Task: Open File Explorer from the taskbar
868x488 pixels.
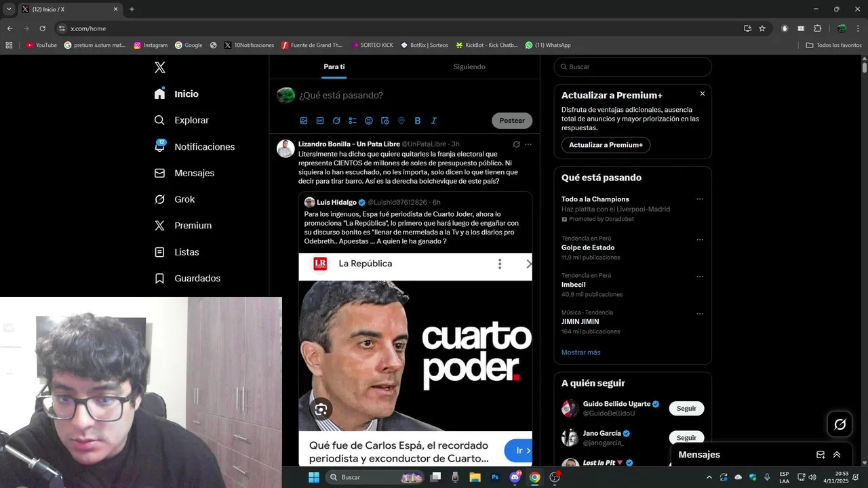Action: coord(475,477)
